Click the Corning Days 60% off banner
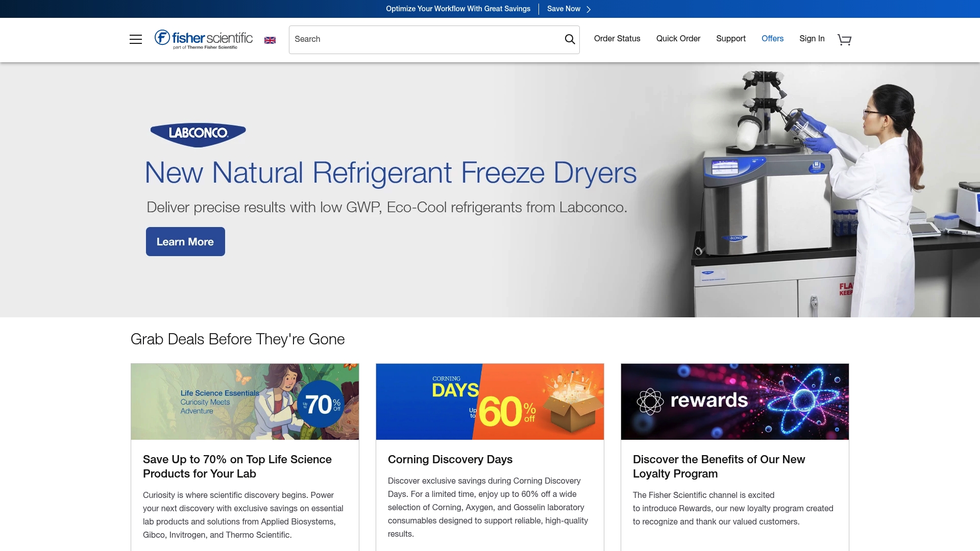Screen dimensions: 980x551 pos(489,401)
